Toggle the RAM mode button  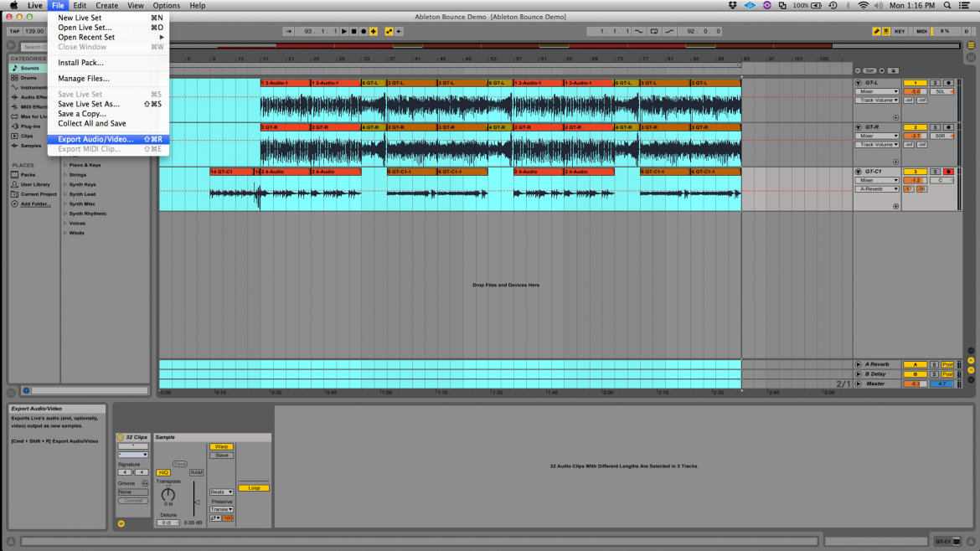click(x=196, y=473)
